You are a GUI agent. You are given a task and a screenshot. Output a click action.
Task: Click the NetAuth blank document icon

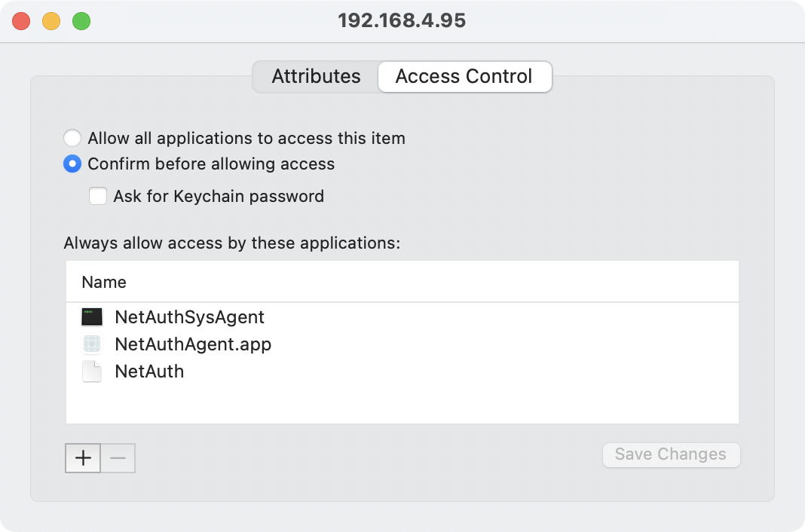click(91, 371)
